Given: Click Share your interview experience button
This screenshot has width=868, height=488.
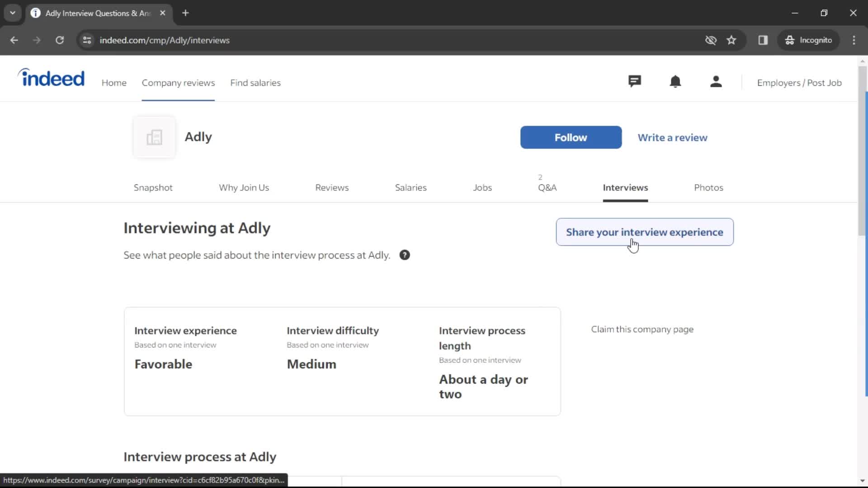Looking at the screenshot, I should coord(644,232).
